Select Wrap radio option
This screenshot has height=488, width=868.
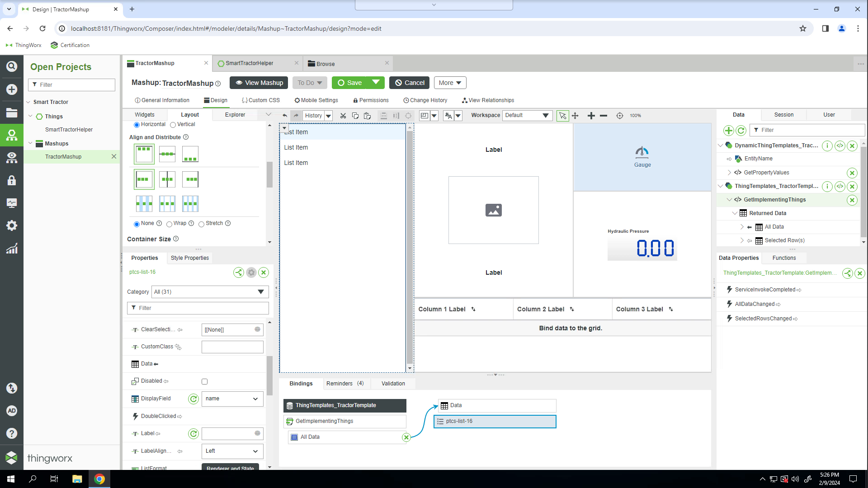tap(169, 224)
